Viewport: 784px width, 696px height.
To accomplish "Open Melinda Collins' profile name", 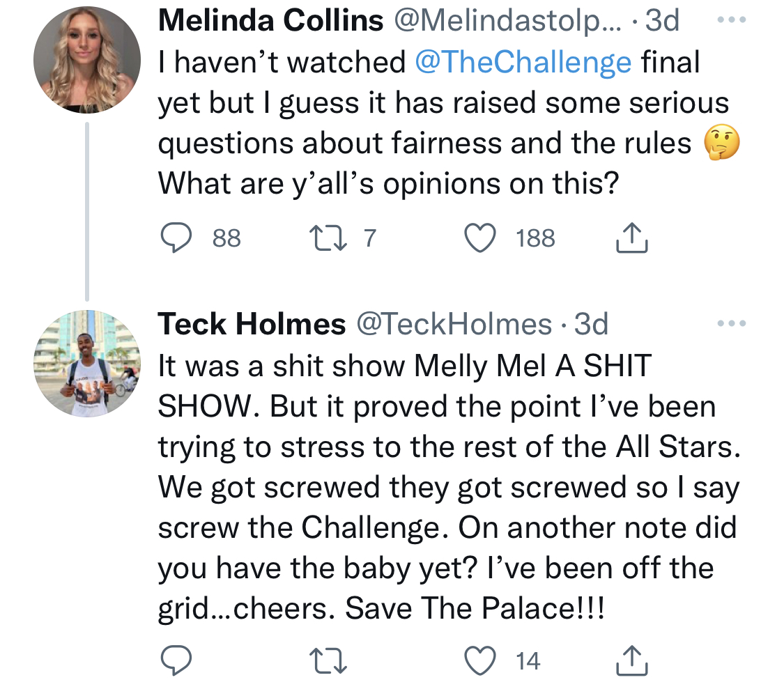I will 270,20.
